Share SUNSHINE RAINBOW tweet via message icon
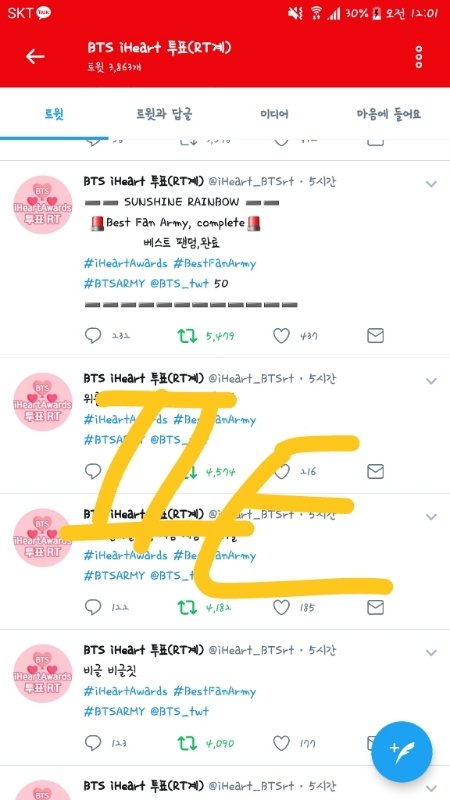 point(376,336)
